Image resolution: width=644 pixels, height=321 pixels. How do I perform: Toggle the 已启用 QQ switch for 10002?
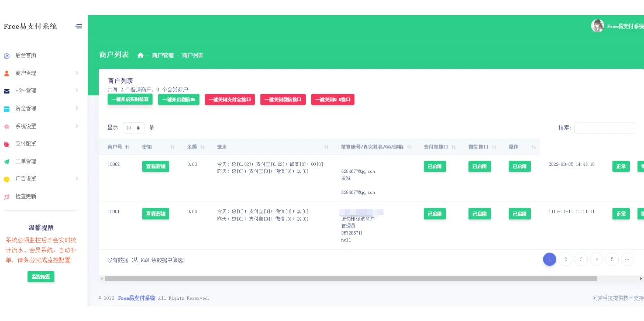(519, 166)
